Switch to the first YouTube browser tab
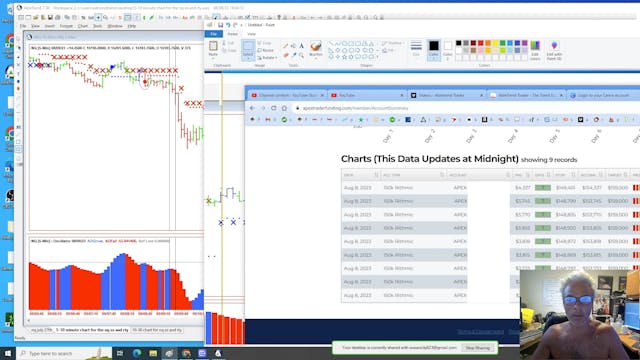 287,95
